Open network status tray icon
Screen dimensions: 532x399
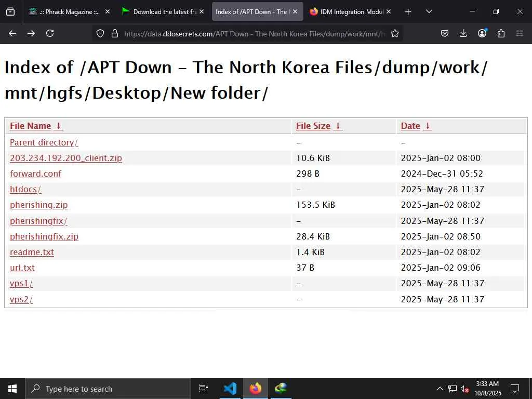click(453, 389)
